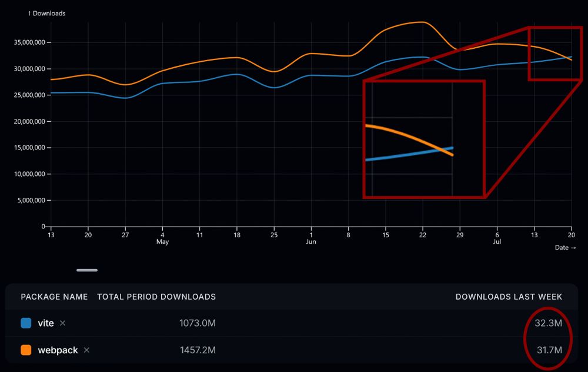Click the 30,000,000 y-axis tick label
Image resolution: width=588 pixels, height=372 pixels.
[29, 69]
